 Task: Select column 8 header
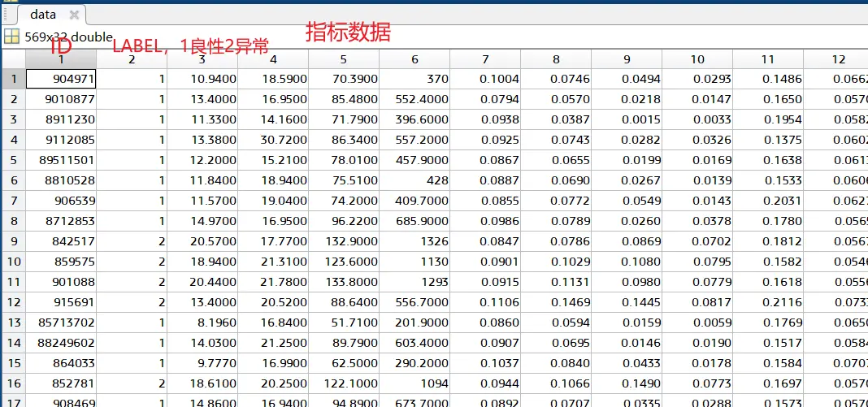coord(556,59)
